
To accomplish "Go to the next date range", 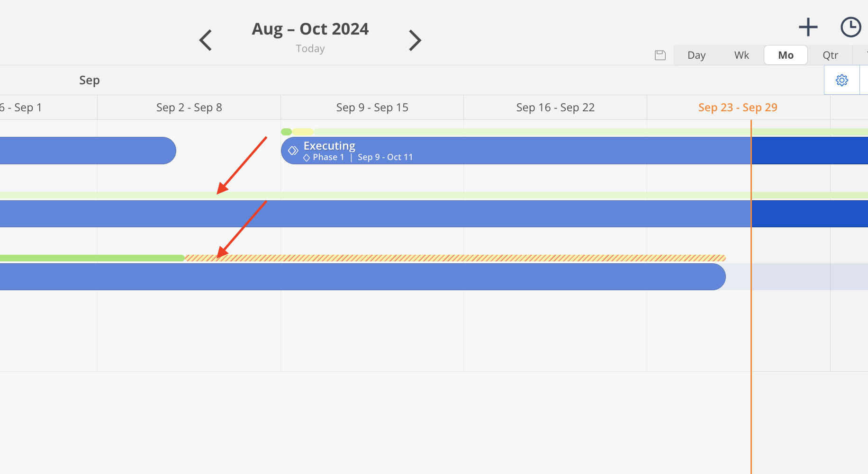I will [415, 40].
